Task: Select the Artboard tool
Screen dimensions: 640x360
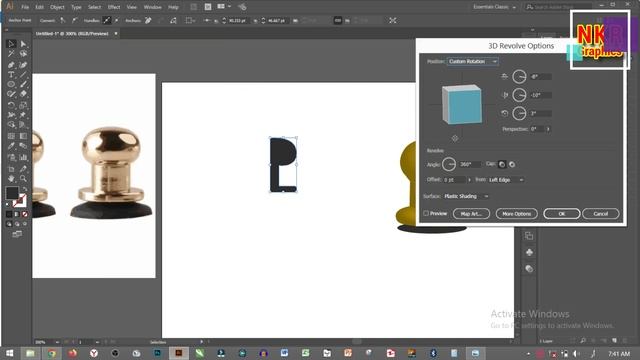Action: 11,169
